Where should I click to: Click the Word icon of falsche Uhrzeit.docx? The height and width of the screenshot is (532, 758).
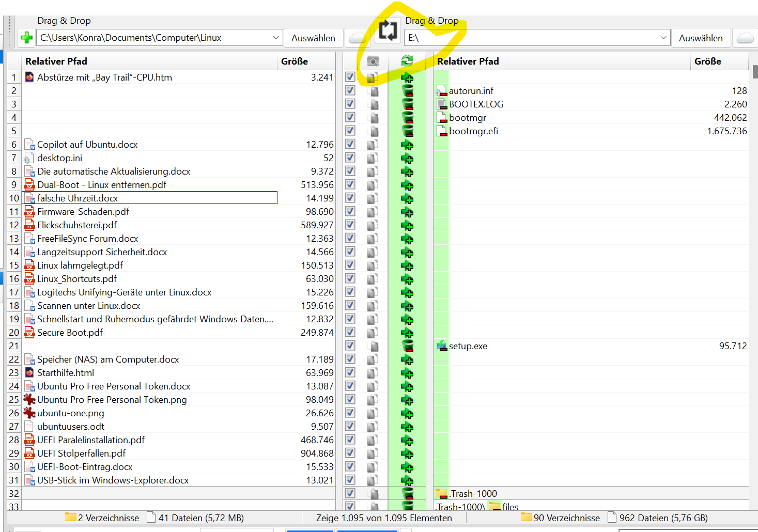tap(29, 198)
